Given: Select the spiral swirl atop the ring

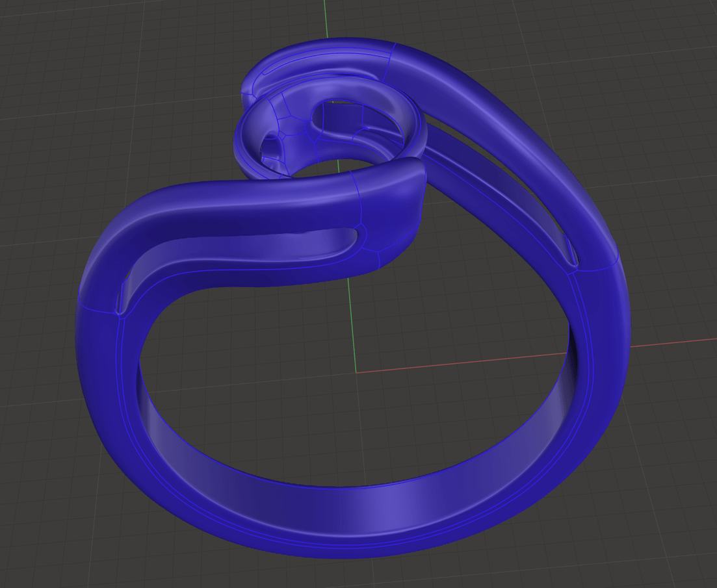Looking at the screenshot, I should click(x=331, y=129).
